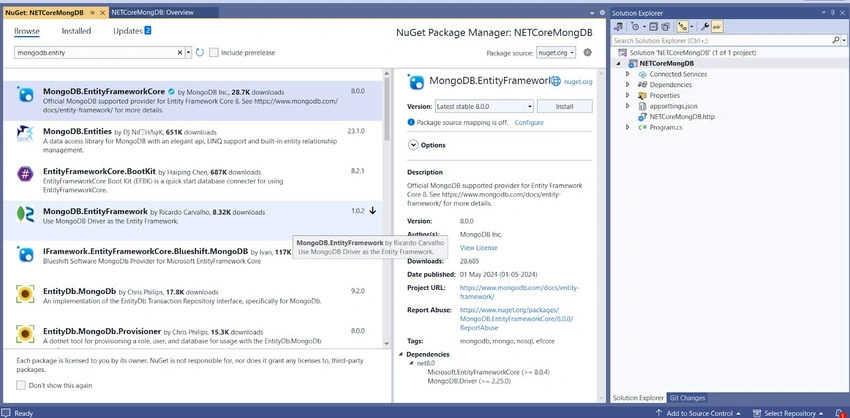850x418 pixels.
Task: Open NuGet settings via the gear icon
Action: [587, 53]
